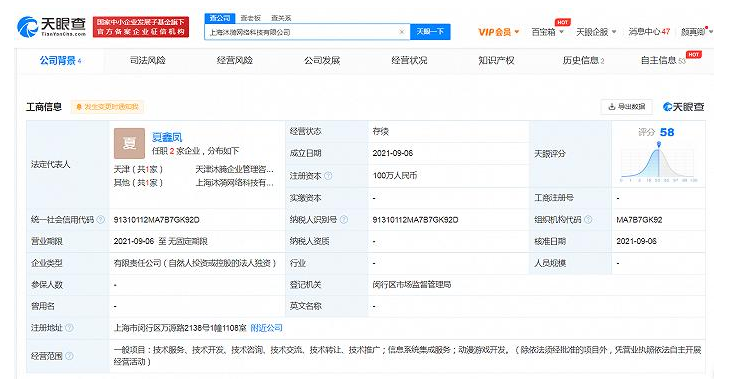Click the red 官方备案企业征信机构 banner
This screenshot has width=732, height=390.
tap(141, 27)
